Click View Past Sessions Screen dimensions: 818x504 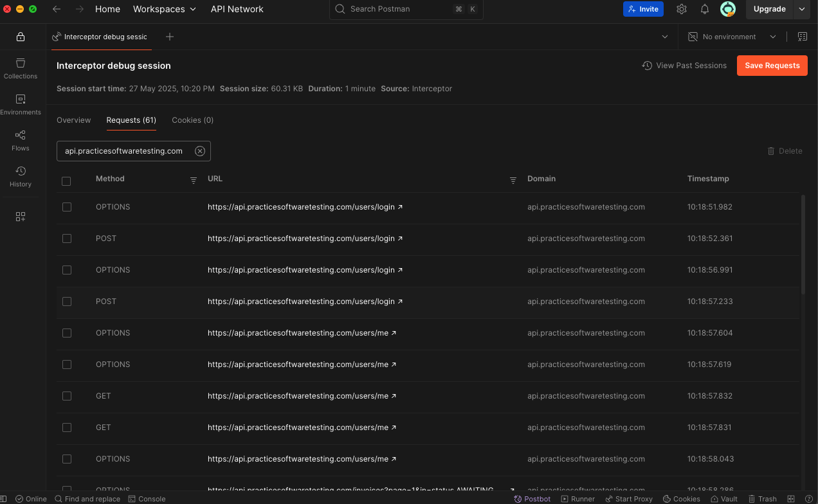(684, 66)
